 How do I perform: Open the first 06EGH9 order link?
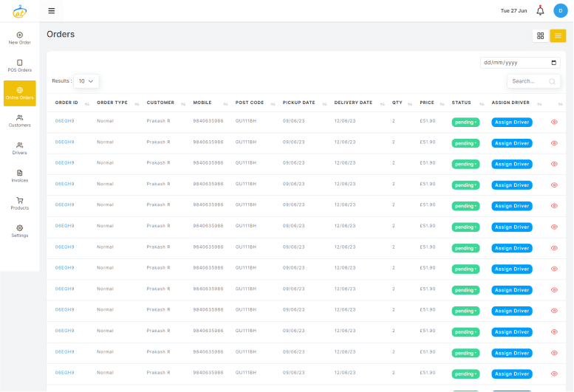(x=65, y=121)
